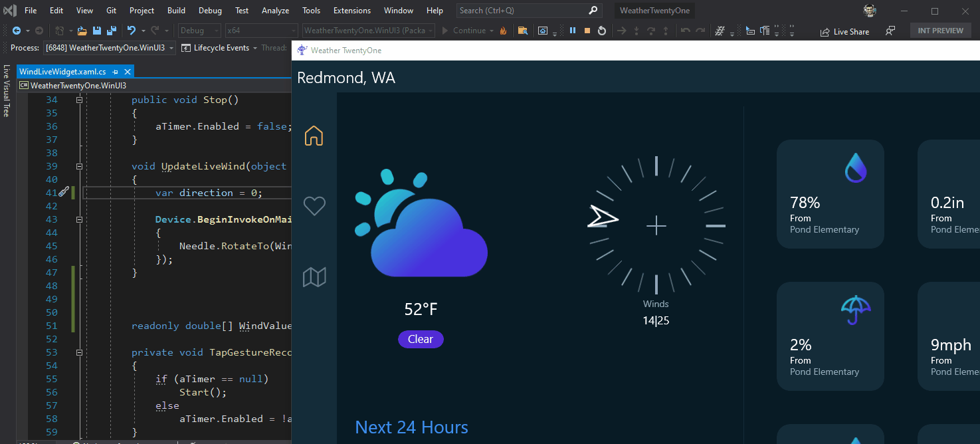
Task: Click the 9mph wind speed value
Action: pyautogui.click(x=951, y=344)
